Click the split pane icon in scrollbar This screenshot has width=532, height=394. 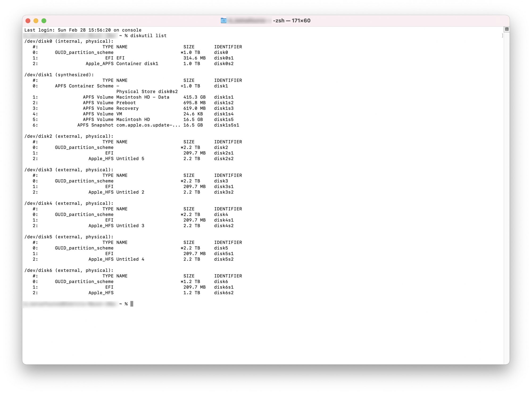point(506,29)
